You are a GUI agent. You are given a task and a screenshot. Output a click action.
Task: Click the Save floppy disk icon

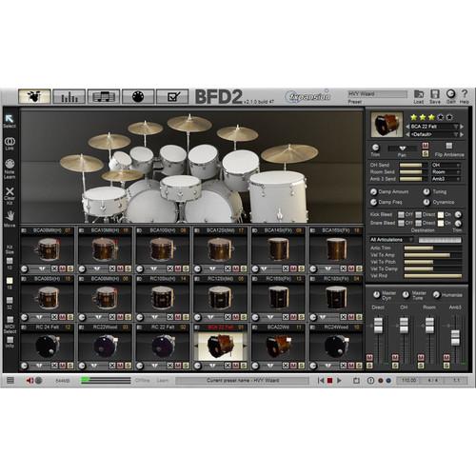click(x=435, y=94)
